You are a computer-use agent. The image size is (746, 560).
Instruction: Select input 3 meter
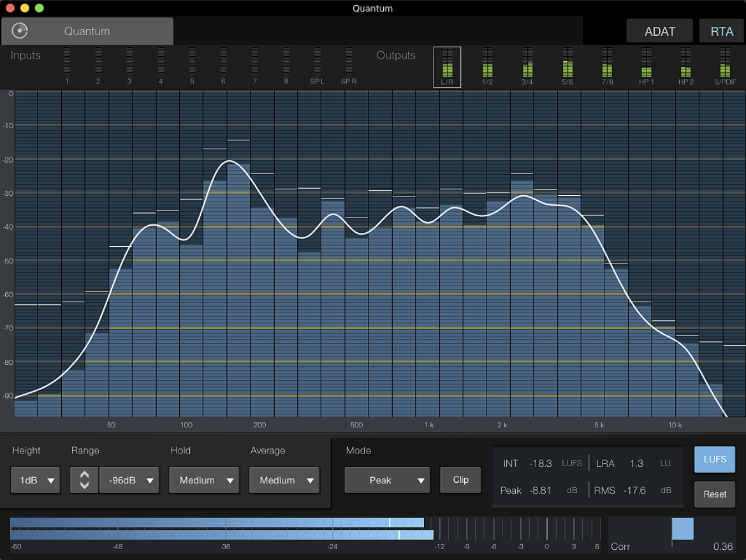coord(129,66)
